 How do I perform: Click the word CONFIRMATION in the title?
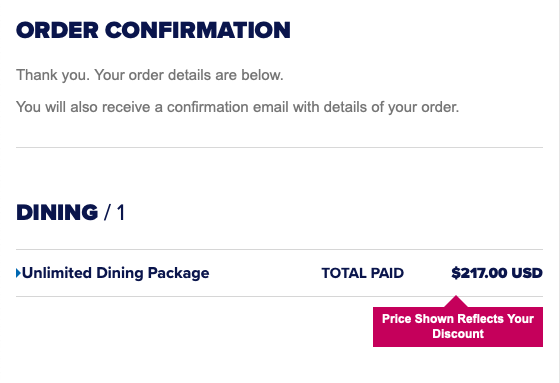[x=198, y=30]
